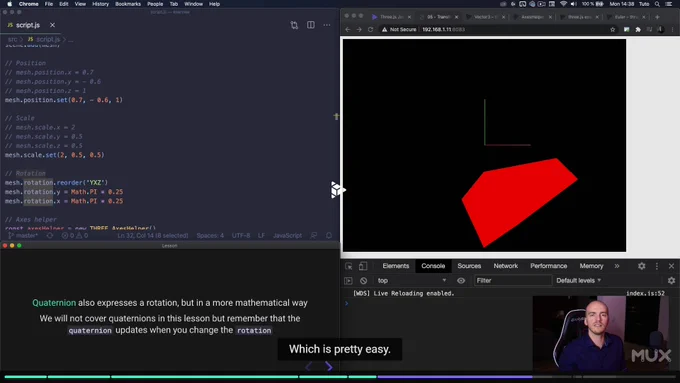
Task: Open the Bookmarks menu
Action: (128, 4)
